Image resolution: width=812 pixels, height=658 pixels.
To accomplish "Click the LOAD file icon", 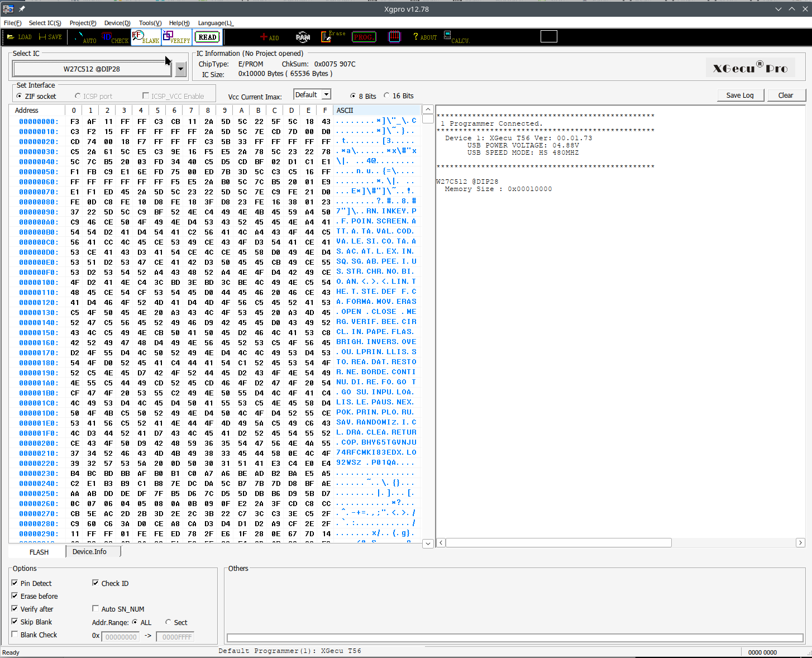I will tap(19, 37).
